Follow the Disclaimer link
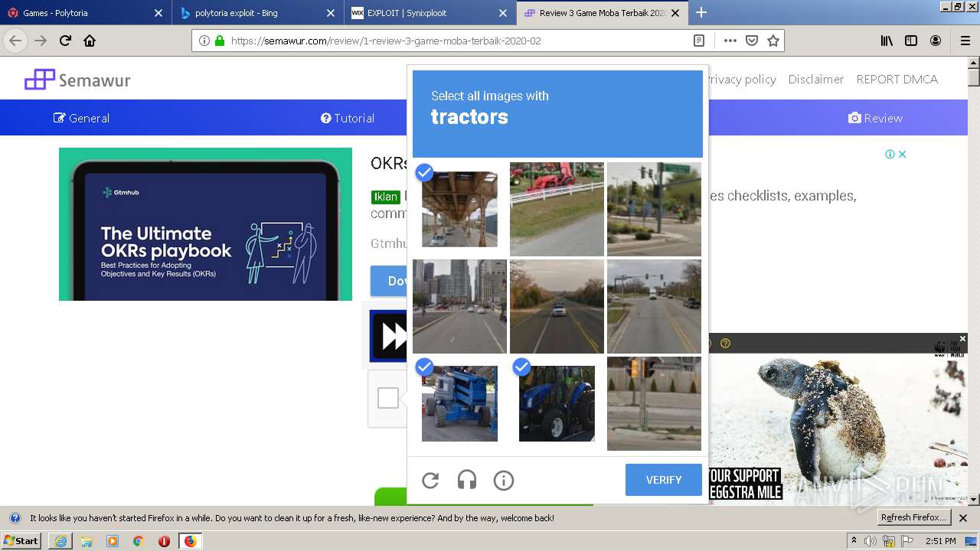Image resolution: width=980 pixels, height=551 pixels. (x=816, y=79)
